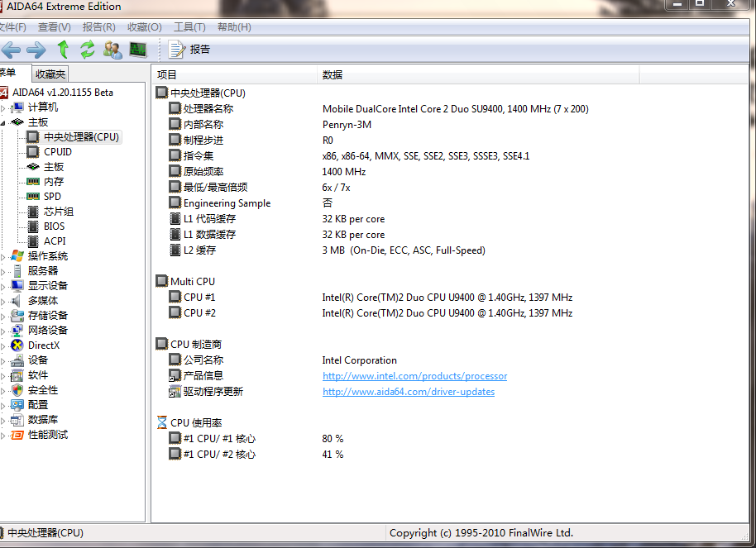The width and height of the screenshot is (756, 548).
Task: Select the L2 缓存 row
Action: tap(327, 250)
